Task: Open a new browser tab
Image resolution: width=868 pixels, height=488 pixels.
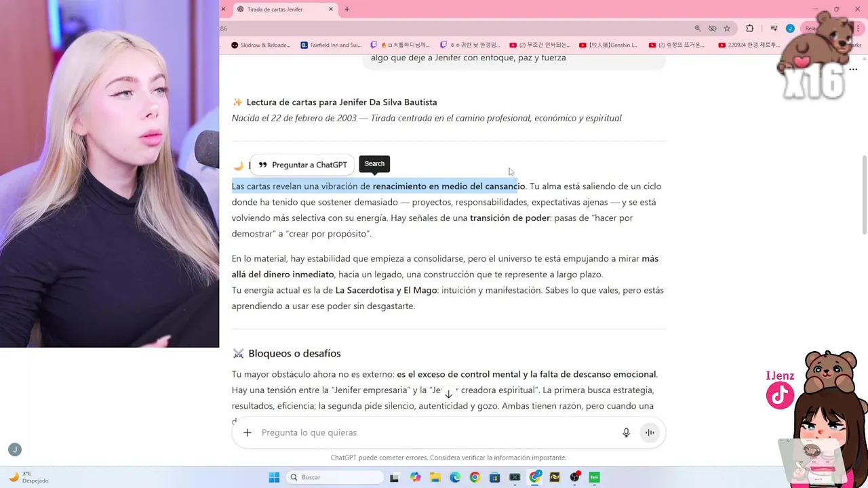Action: [347, 9]
